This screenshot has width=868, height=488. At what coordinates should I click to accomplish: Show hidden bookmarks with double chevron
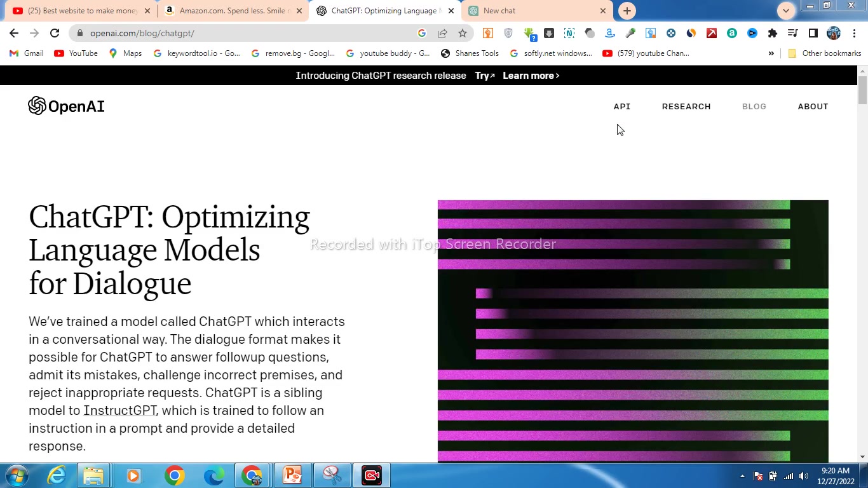click(771, 53)
